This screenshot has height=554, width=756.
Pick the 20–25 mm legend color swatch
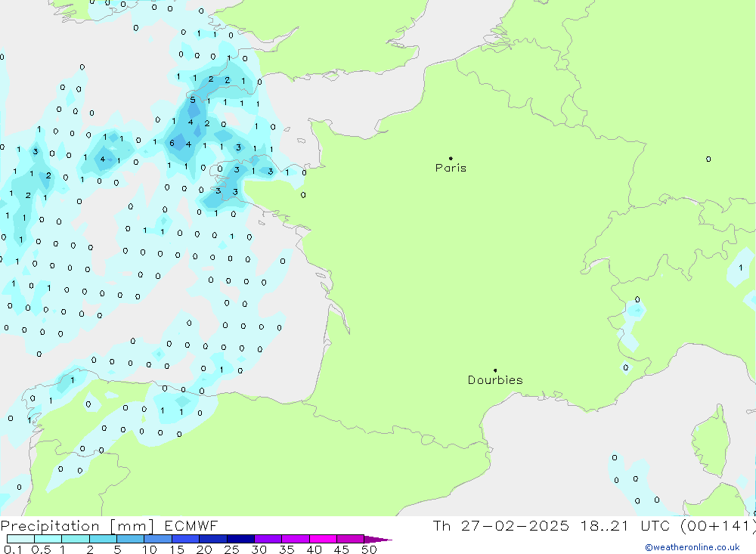pos(213,539)
